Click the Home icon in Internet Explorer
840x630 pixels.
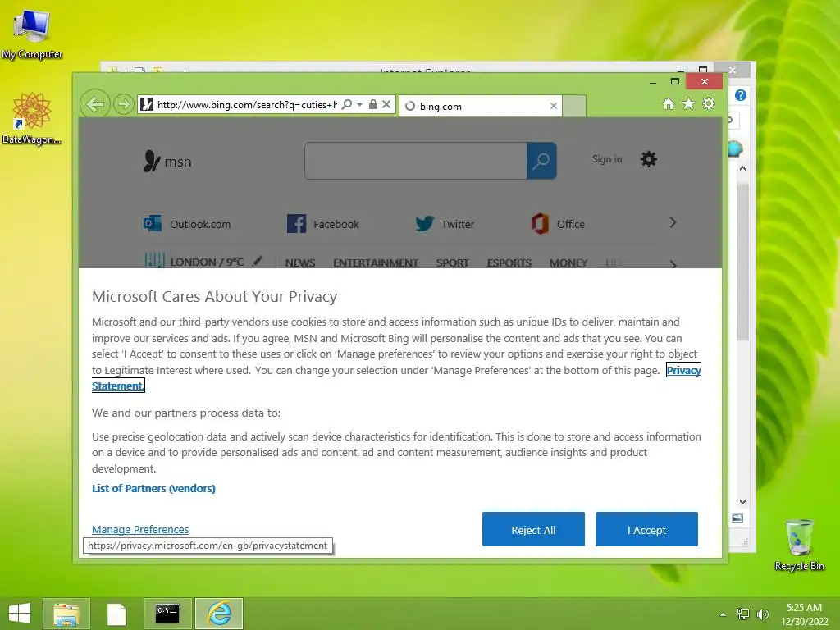[668, 104]
